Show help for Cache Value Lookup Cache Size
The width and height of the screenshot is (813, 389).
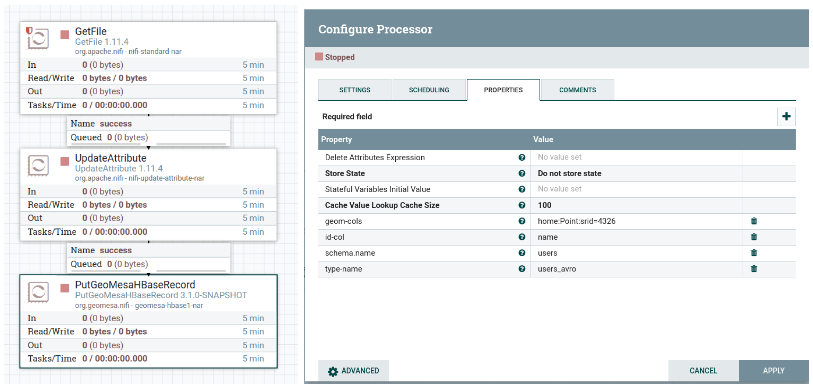tap(522, 205)
